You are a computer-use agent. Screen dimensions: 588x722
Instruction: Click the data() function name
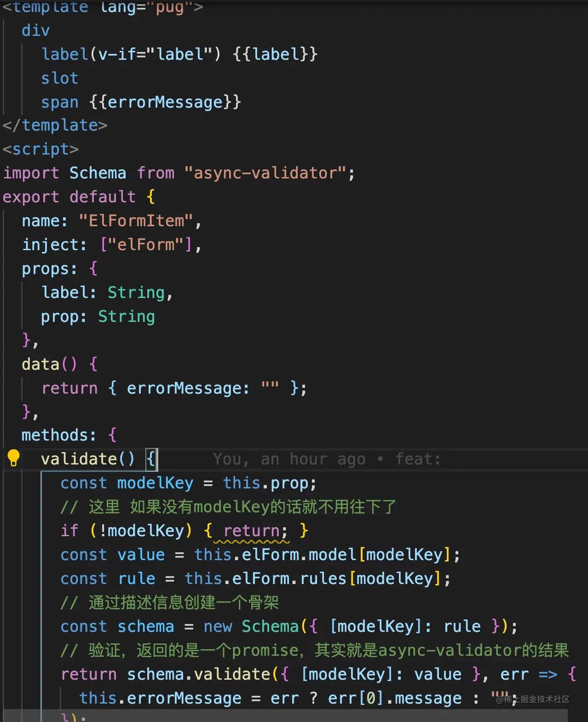click(x=40, y=364)
